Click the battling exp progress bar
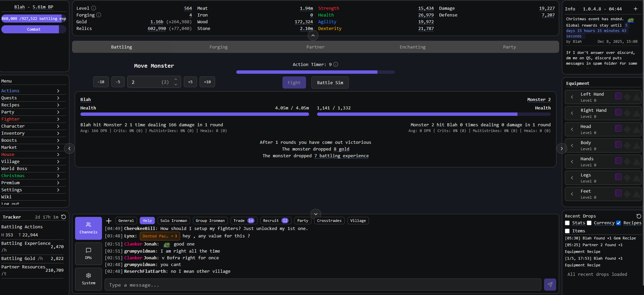 (34, 19)
